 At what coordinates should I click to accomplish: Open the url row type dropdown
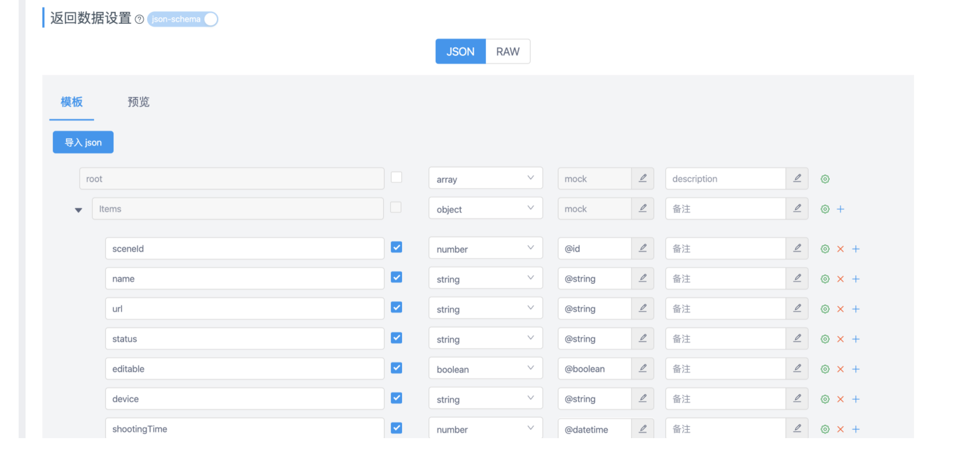tap(485, 308)
